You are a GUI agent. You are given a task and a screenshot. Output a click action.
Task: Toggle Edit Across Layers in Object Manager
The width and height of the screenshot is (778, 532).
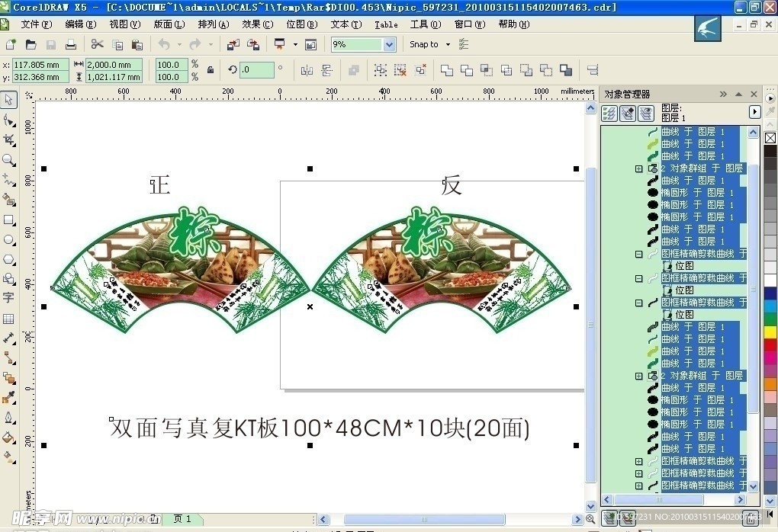coord(628,114)
